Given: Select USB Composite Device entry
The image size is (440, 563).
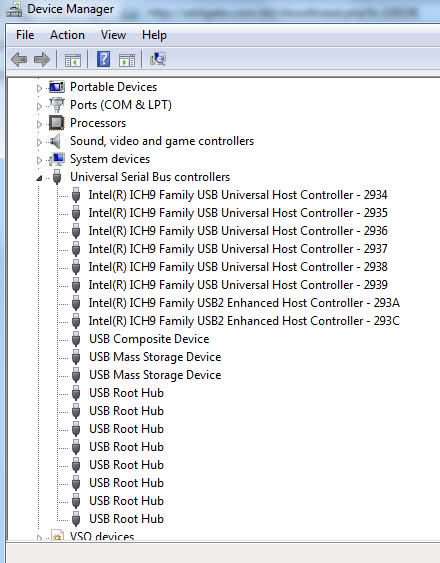Looking at the screenshot, I should tap(149, 339).
